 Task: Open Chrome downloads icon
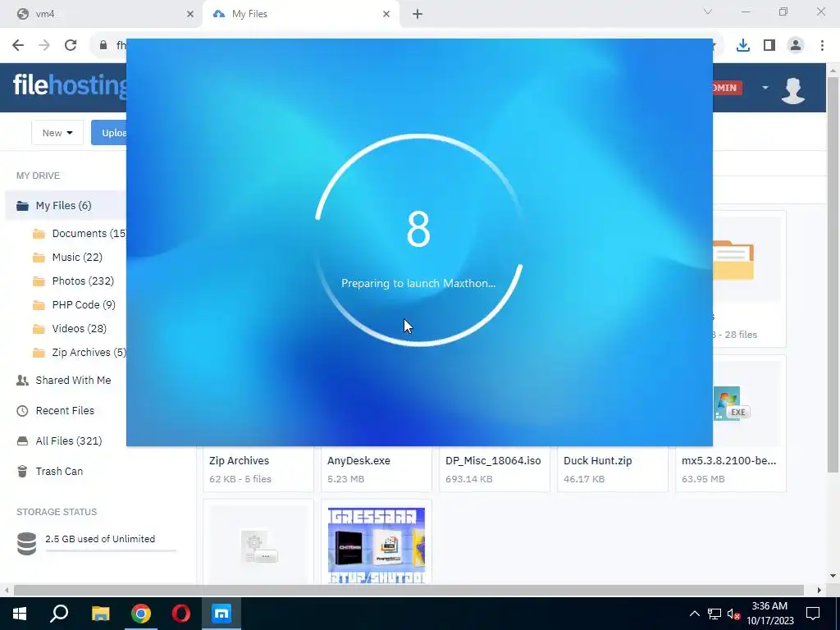pos(743,45)
